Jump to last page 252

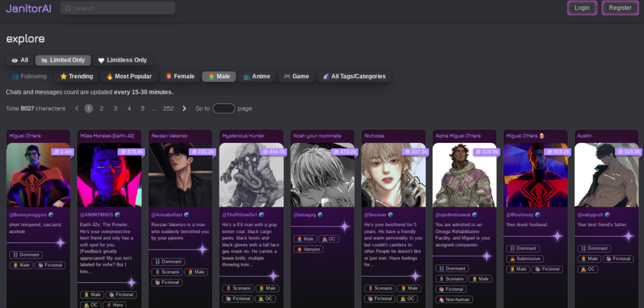coord(169,108)
